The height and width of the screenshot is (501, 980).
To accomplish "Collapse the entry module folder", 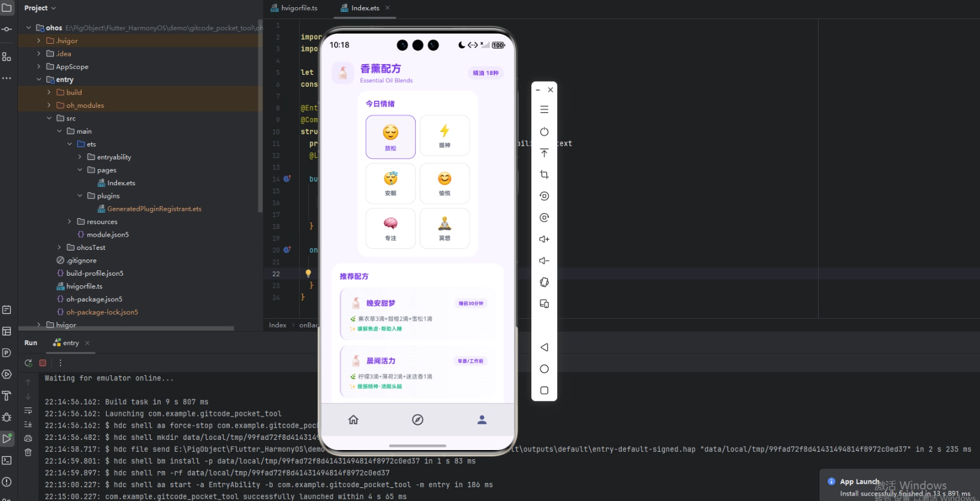I will point(39,79).
